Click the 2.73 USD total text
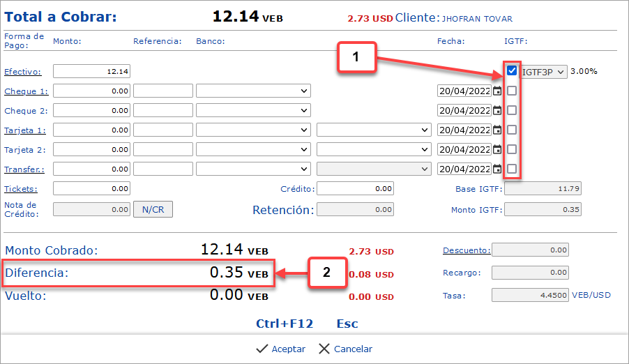The height and width of the screenshot is (364, 629). click(x=370, y=19)
